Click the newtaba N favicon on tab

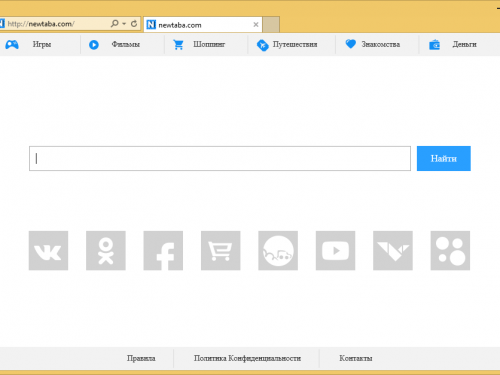(x=151, y=25)
